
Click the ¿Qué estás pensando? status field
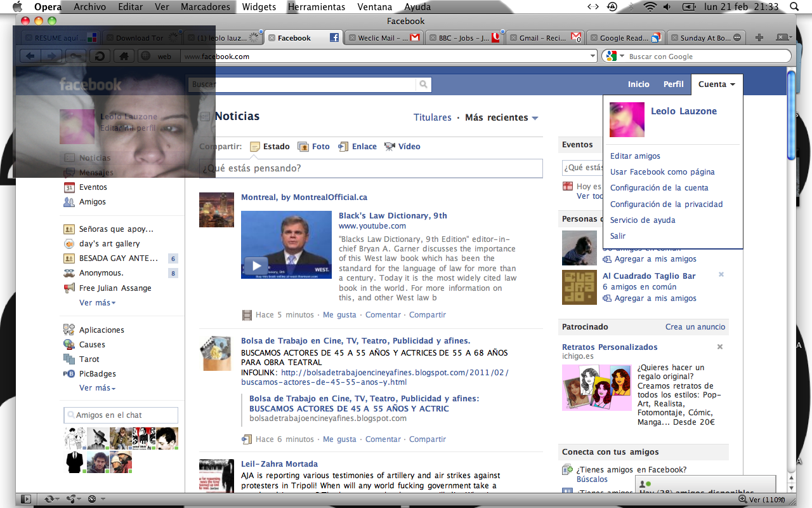pyautogui.click(x=370, y=168)
